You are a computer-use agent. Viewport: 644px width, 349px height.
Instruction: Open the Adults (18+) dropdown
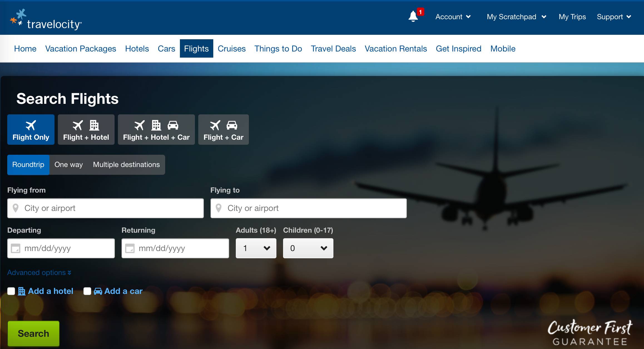click(x=256, y=248)
